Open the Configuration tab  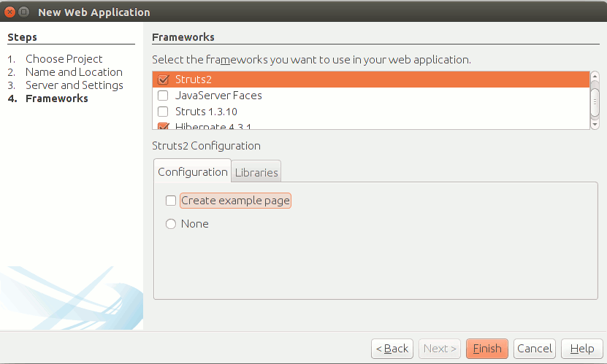[x=193, y=171]
